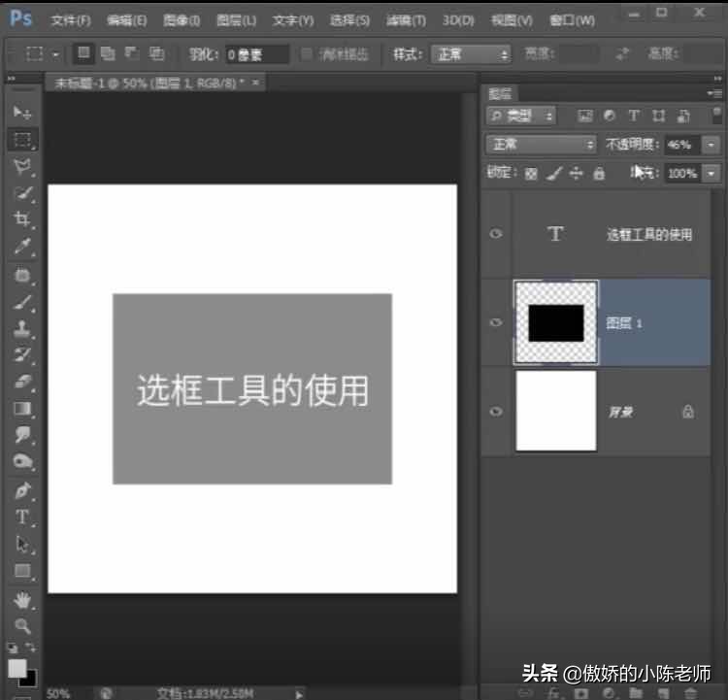The image size is (728, 700).
Task: Hide 背景 layer visibility eye
Action: (496, 412)
